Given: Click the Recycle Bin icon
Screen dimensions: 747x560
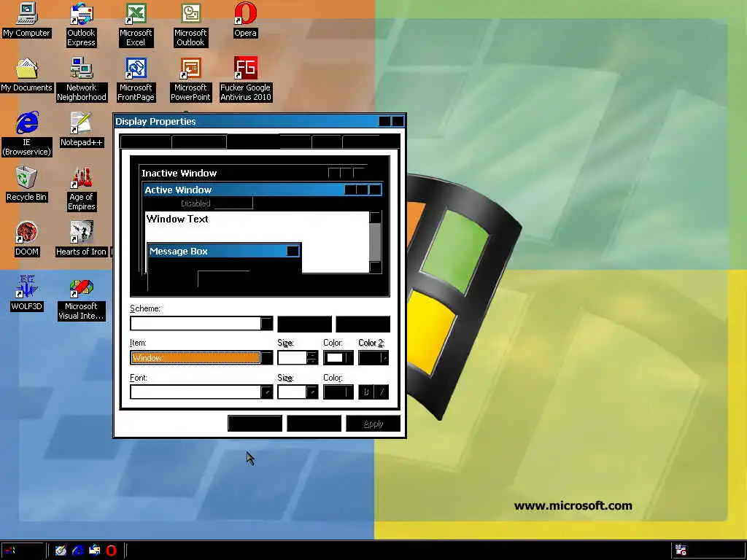Looking at the screenshot, I should click(26, 184).
